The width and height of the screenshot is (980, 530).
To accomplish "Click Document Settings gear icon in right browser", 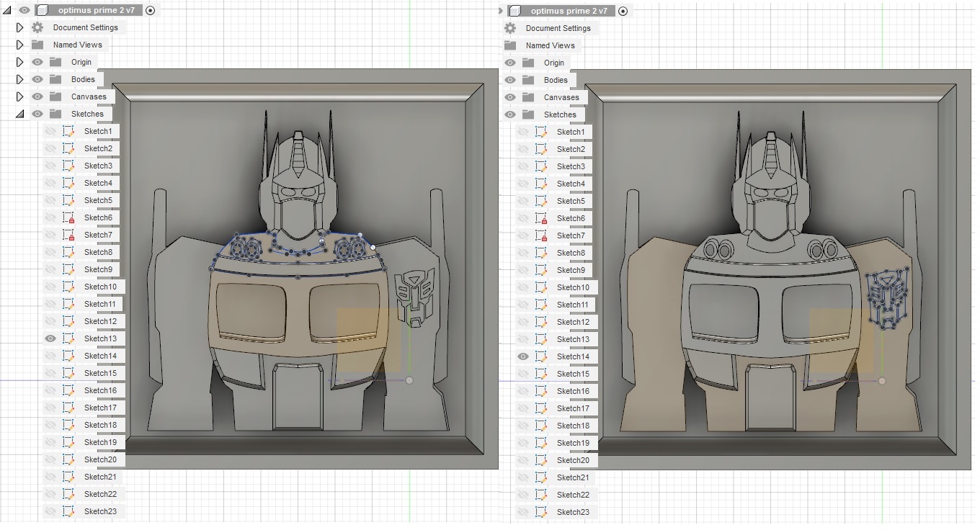I will tap(510, 28).
